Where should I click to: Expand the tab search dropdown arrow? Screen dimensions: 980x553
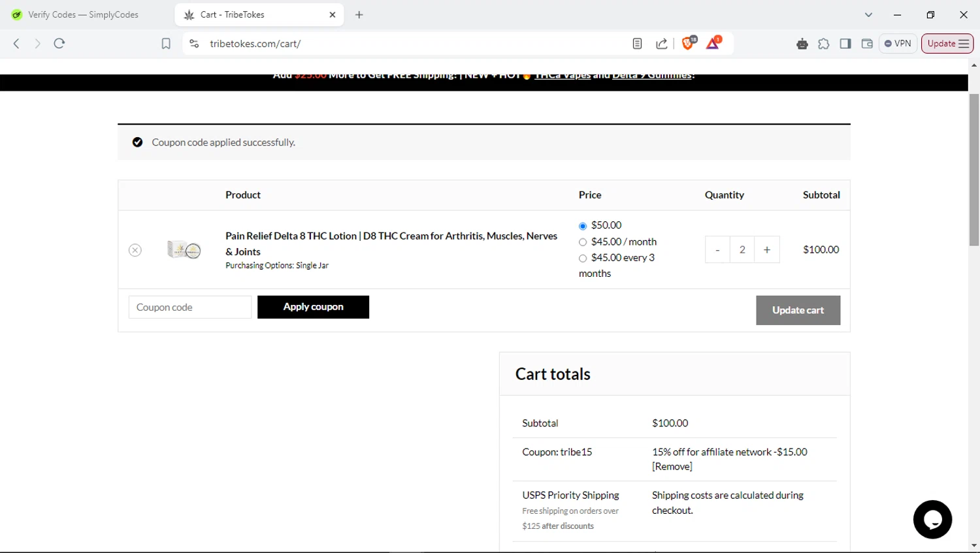868,14
